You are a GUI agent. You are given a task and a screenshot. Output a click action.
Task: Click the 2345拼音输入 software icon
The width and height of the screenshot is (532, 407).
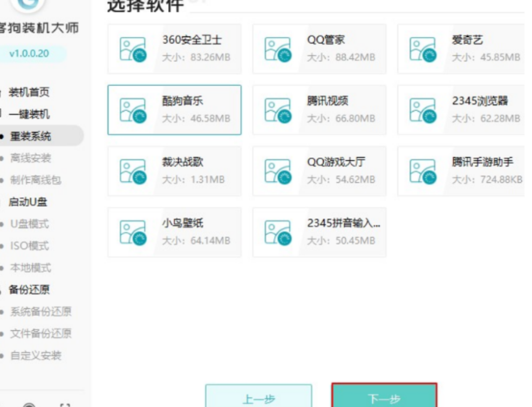point(278,233)
